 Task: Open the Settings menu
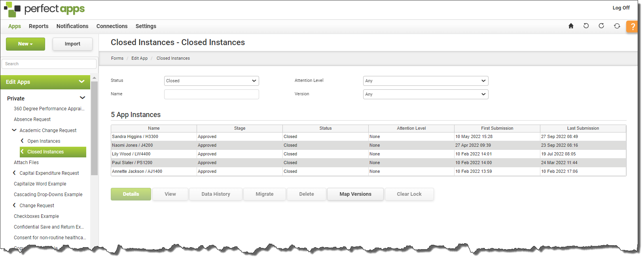(x=146, y=26)
